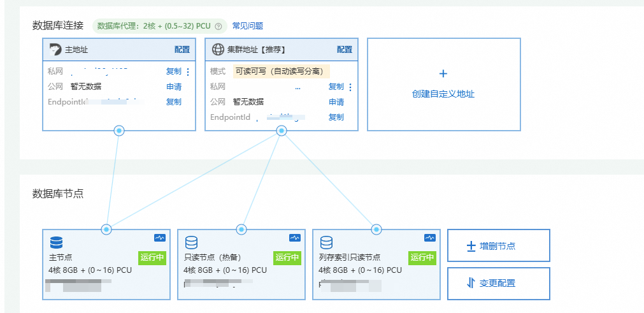Click the help icon beside database proxy PCU
This screenshot has height=313, width=644.
click(218, 26)
